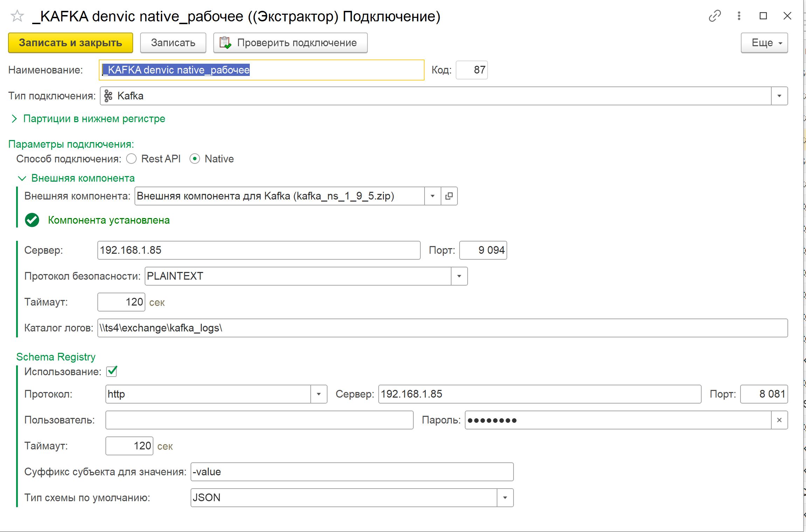
Task: Select Rest API connection method
Action: pos(131,159)
